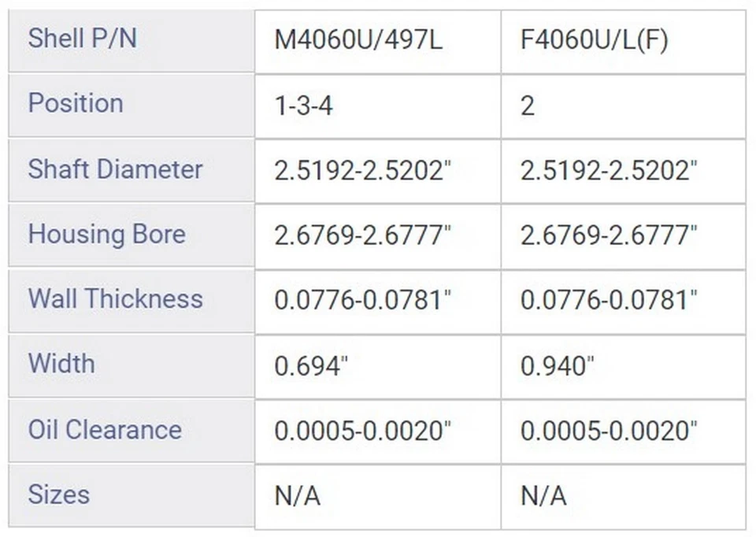Select the shaft diameter for F4060U/L(F)
The height and width of the screenshot is (537, 756).
609,171
